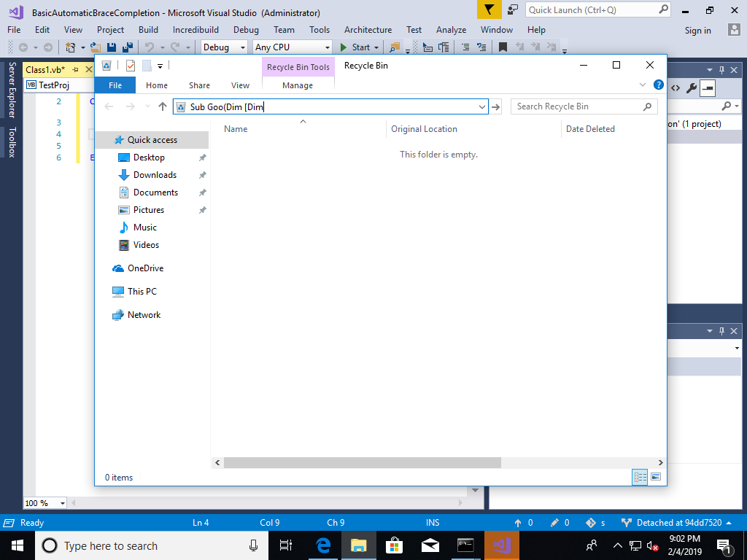747x560 pixels.
Task: Open Solution Explorer window position dropdown arrow
Action: point(710,70)
